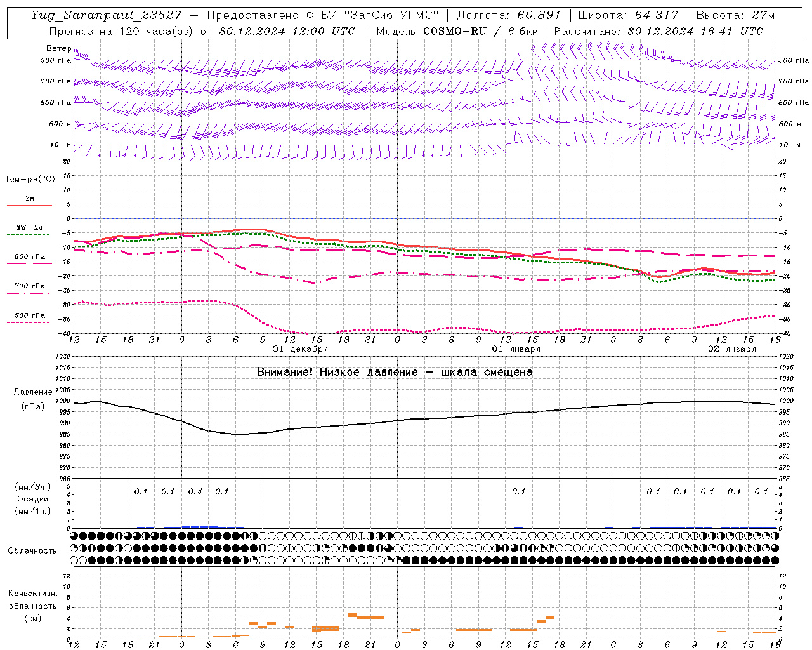Click the dashed legend line under Td 2м

tap(28, 235)
